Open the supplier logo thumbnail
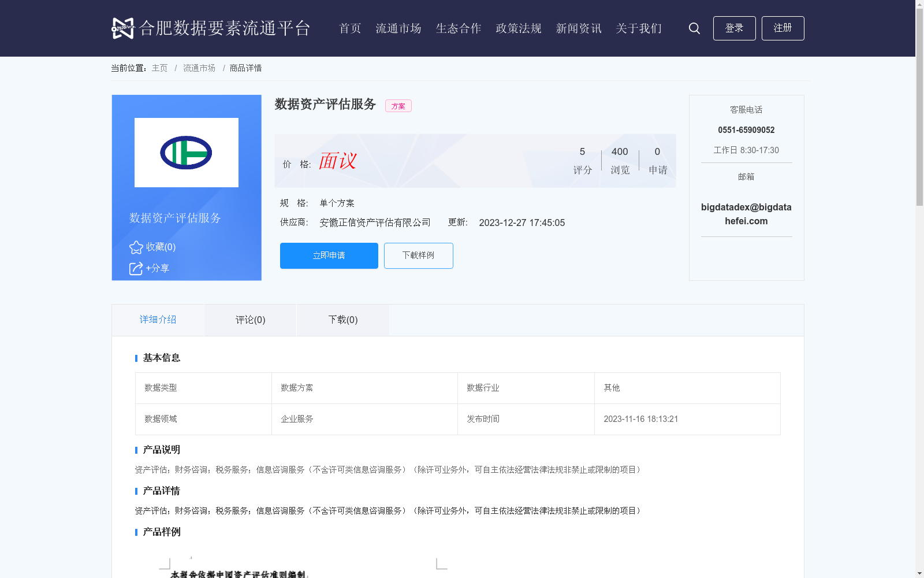Image resolution: width=924 pixels, height=578 pixels. pos(187,153)
